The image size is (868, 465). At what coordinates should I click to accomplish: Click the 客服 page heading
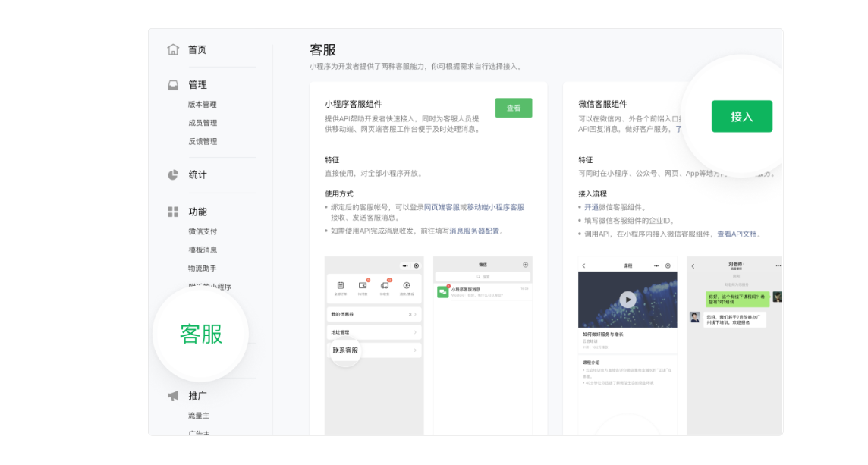coord(322,50)
